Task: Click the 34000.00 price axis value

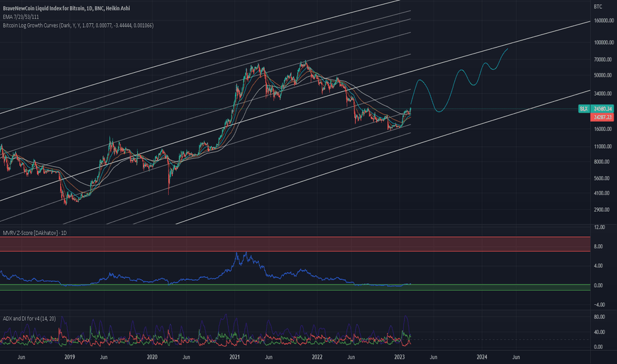Action: pos(603,94)
